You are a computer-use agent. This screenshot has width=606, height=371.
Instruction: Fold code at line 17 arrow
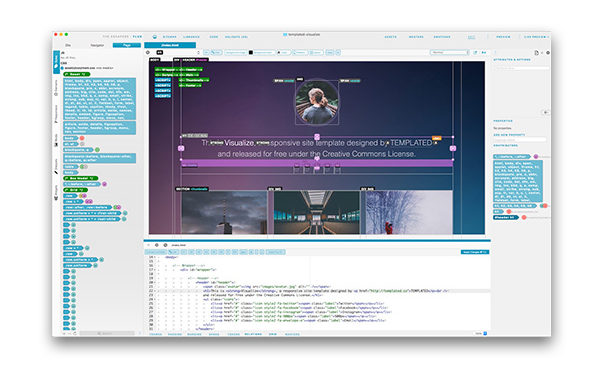click(155, 270)
